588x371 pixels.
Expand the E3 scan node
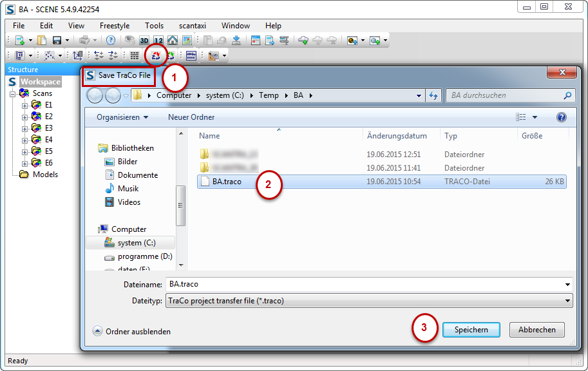[24, 129]
